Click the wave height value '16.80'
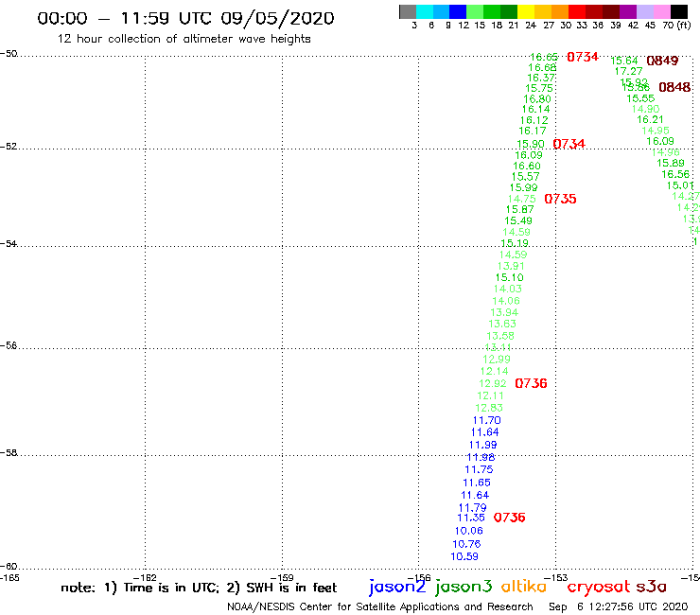Viewport: 700px width, 615px height. [537, 99]
